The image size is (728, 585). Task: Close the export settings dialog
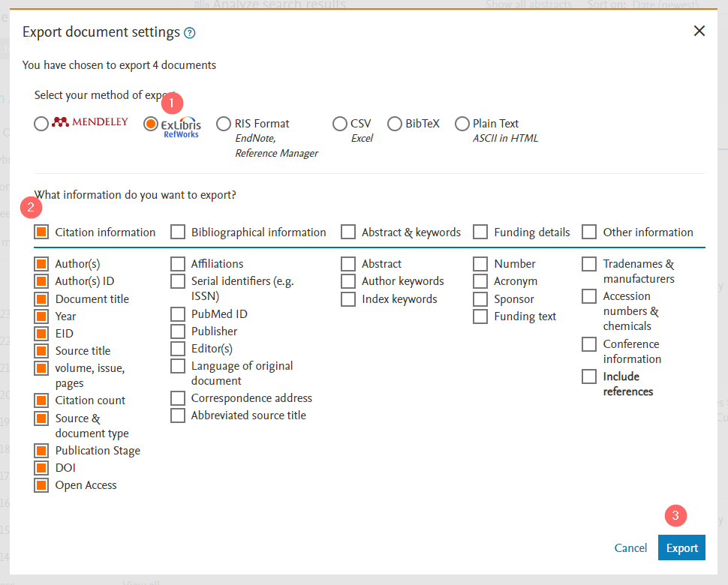[x=699, y=31]
